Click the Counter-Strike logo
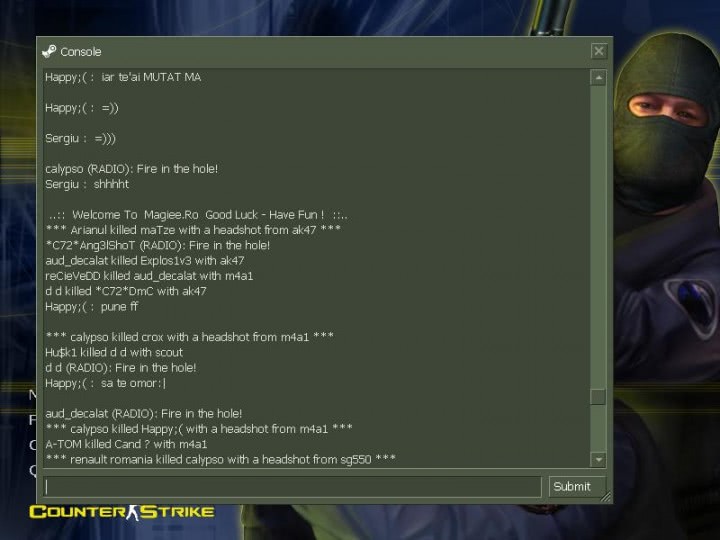 122,512
